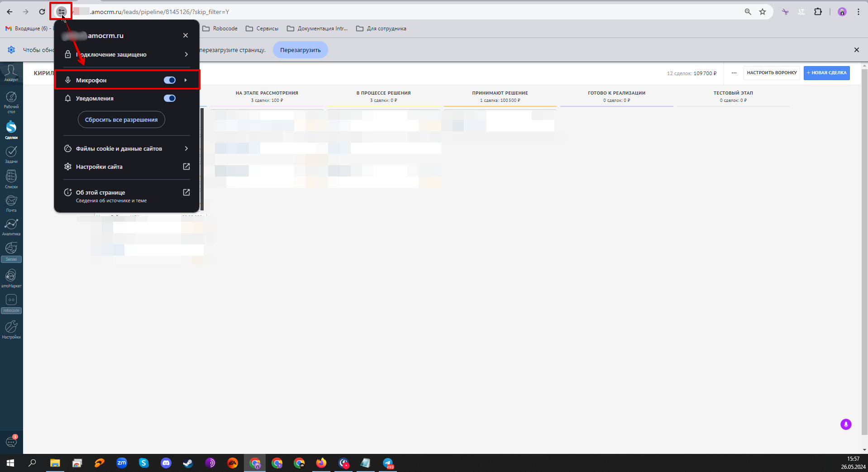
Task: Toggle the Микрофон permission switch
Action: [x=170, y=80]
